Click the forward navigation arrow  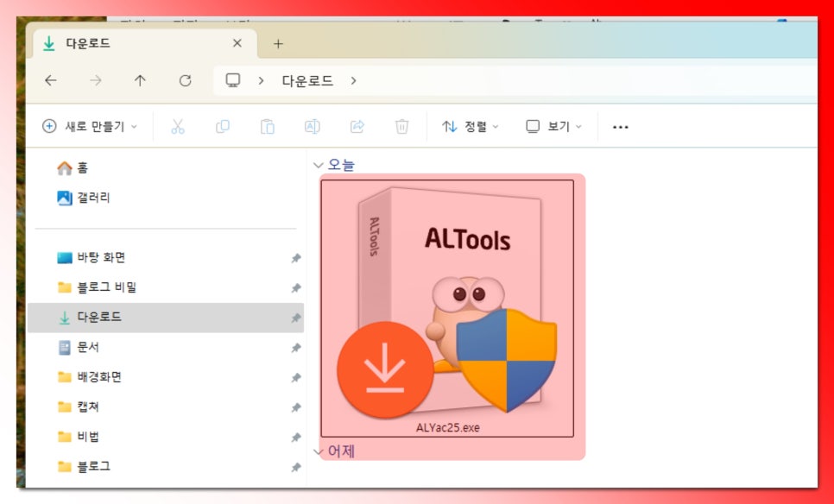(x=96, y=80)
